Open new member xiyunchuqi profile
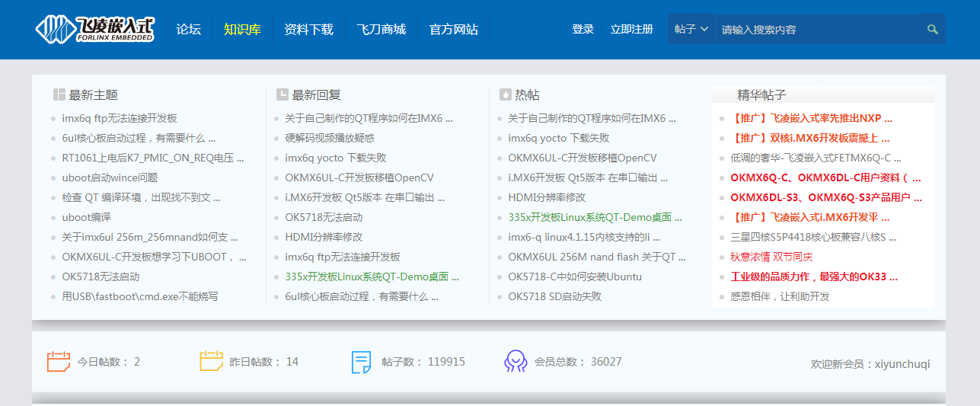The height and width of the screenshot is (406, 980). click(x=902, y=364)
